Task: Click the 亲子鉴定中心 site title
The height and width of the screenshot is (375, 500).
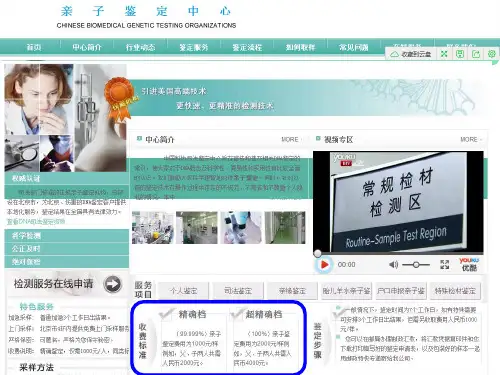Action: (x=146, y=11)
